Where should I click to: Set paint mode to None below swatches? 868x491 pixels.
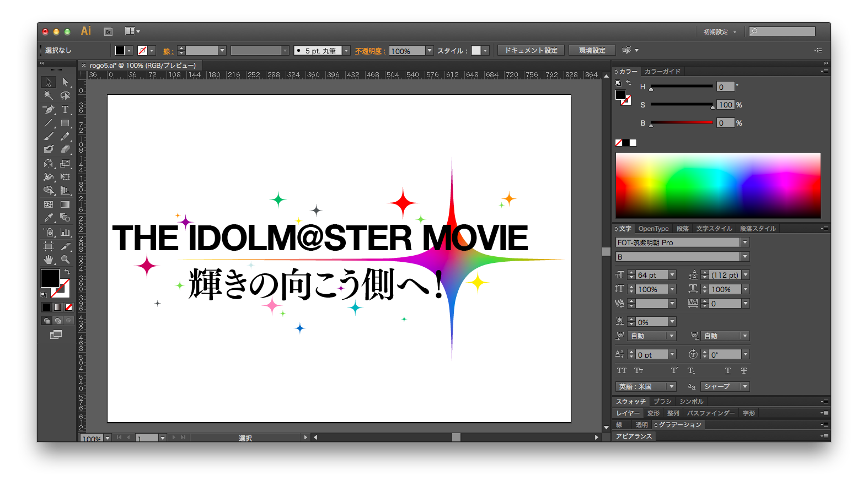tap(68, 307)
